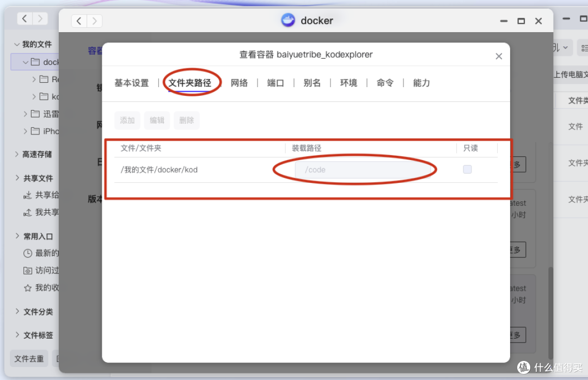This screenshot has height=380, width=588.
Task: Close the docker window
Action: 538,21
